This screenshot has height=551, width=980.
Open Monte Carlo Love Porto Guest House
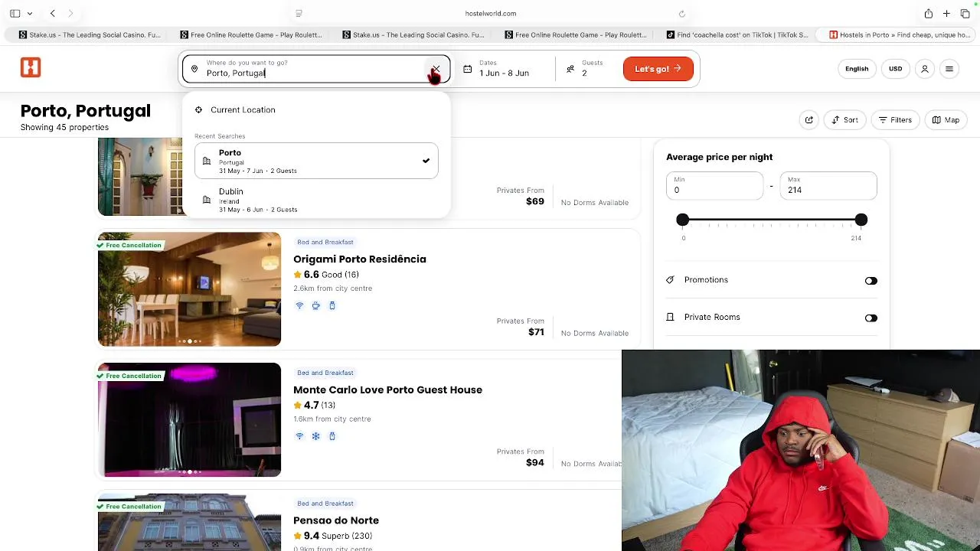coord(387,390)
